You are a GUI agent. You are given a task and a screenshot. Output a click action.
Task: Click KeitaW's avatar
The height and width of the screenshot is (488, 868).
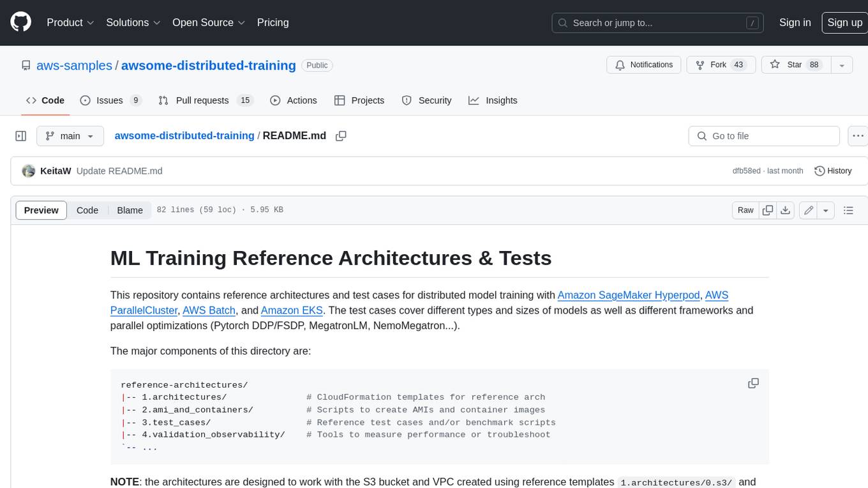(x=28, y=171)
